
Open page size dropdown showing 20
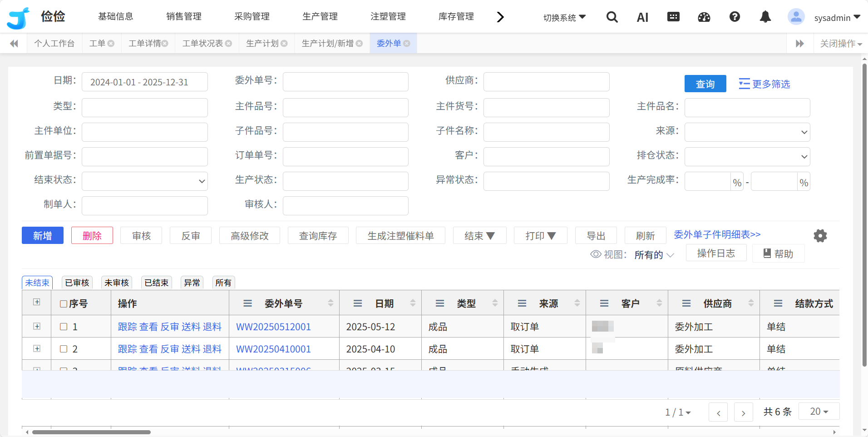pyautogui.click(x=819, y=412)
